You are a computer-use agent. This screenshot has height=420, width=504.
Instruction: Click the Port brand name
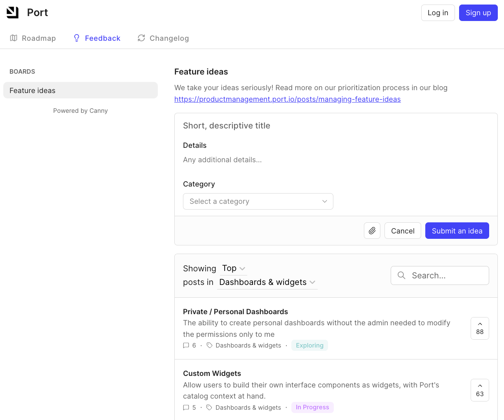pyautogui.click(x=38, y=13)
